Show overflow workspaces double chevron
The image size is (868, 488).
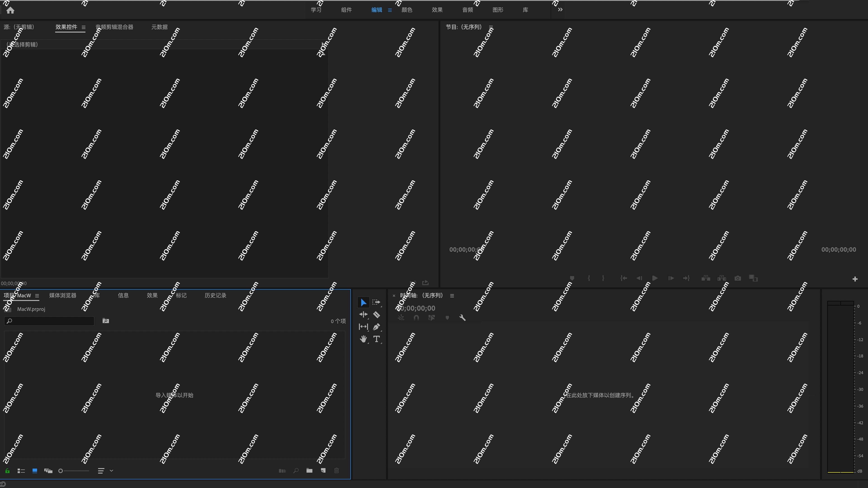pyautogui.click(x=560, y=9)
